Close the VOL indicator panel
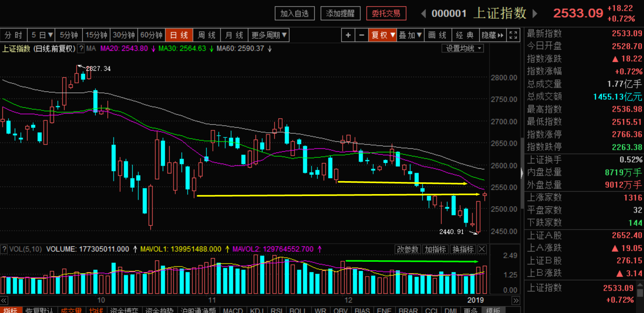The height and width of the screenshot is (313, 644). point(482,249)
